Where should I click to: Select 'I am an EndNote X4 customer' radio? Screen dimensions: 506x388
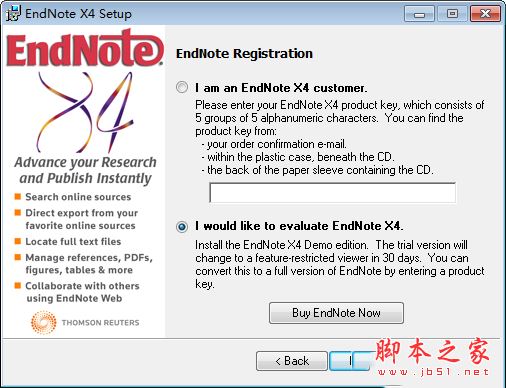182,87
